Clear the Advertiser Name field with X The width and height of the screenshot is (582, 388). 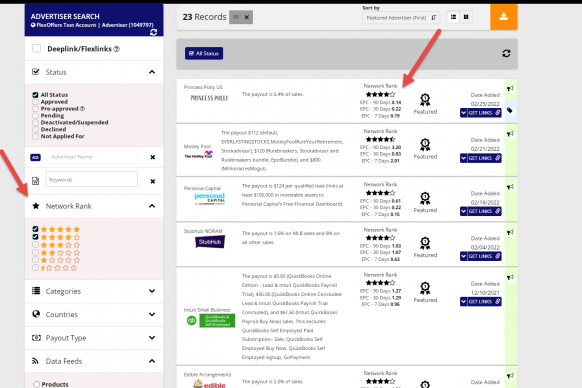153,157
